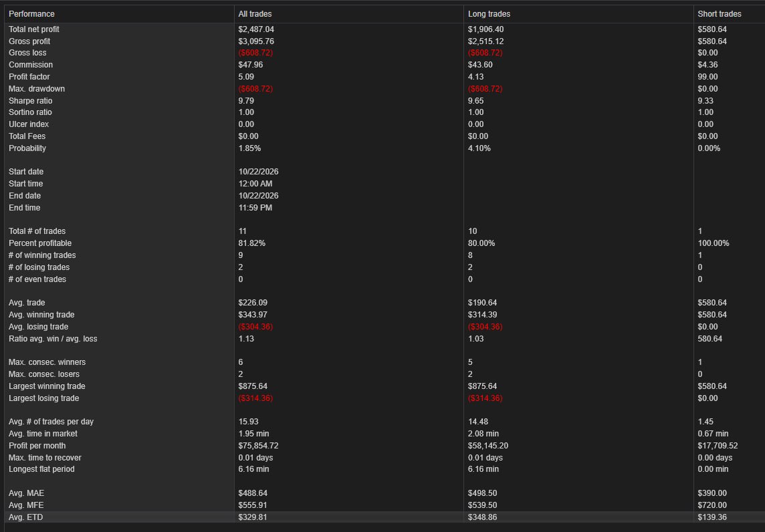Click the Avg. winning trade label
The width and height of the screenshot is (765, 532).
click(x=41, y=315)
